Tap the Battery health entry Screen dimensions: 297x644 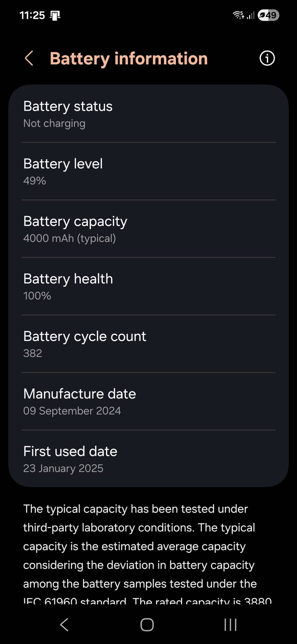[x=148, y=286]
